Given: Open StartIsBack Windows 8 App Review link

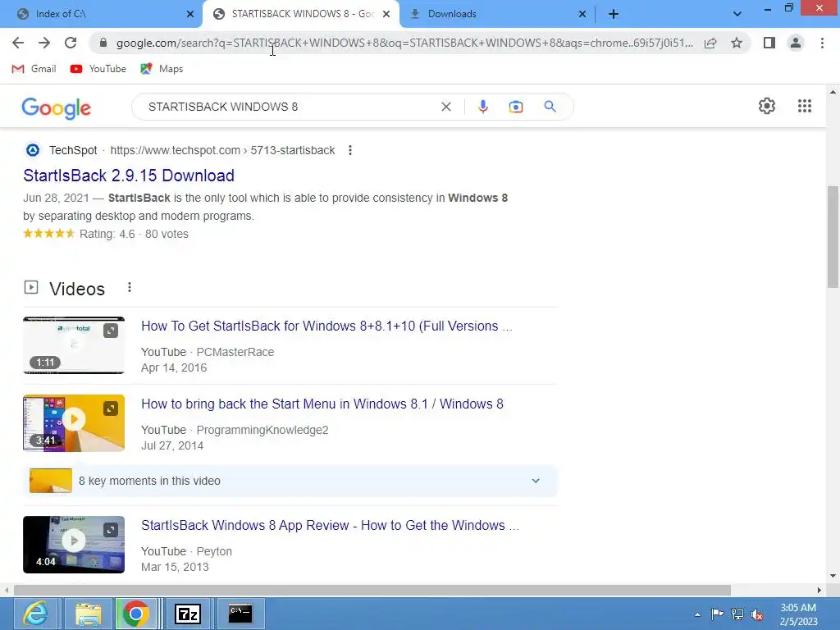Looking at the screenshot, I should pos(330,525).
